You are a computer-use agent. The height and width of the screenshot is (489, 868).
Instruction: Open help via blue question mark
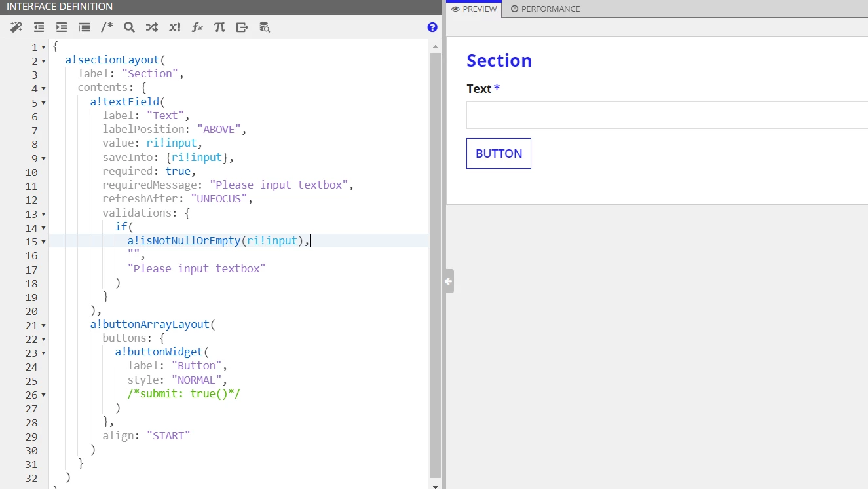[x=432, y=27]
